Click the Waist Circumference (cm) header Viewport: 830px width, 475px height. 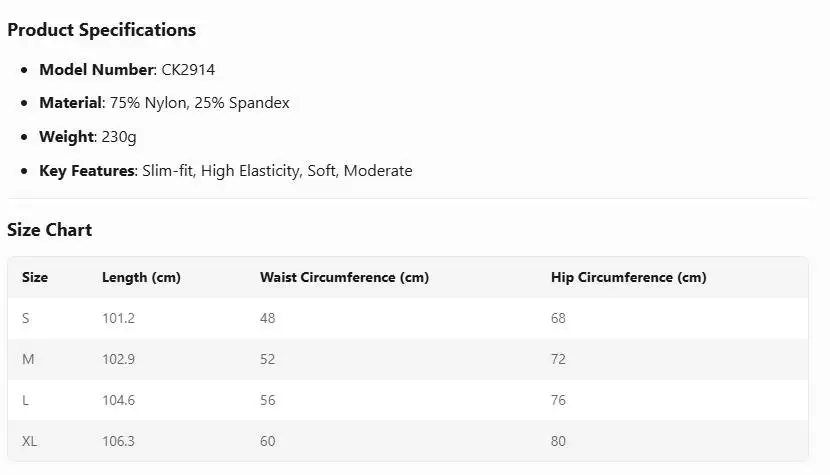click(x=344, y=277)
